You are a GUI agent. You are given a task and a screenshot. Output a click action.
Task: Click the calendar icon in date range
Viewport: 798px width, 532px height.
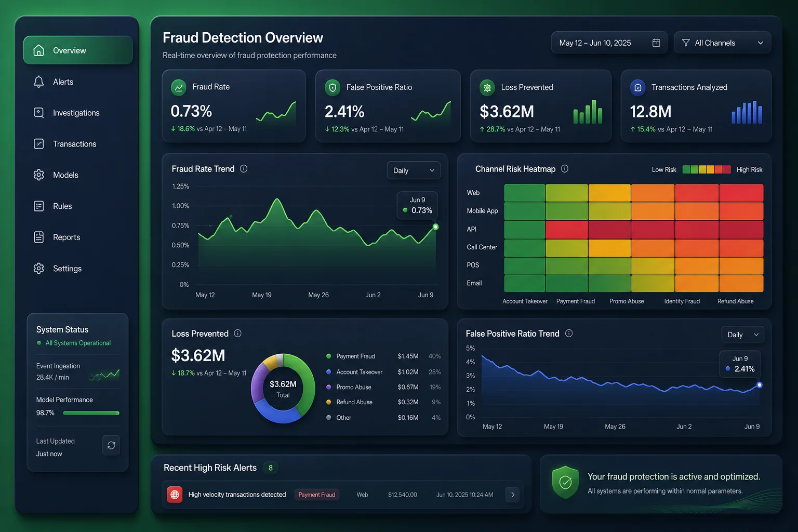click(x=656, y=43)
